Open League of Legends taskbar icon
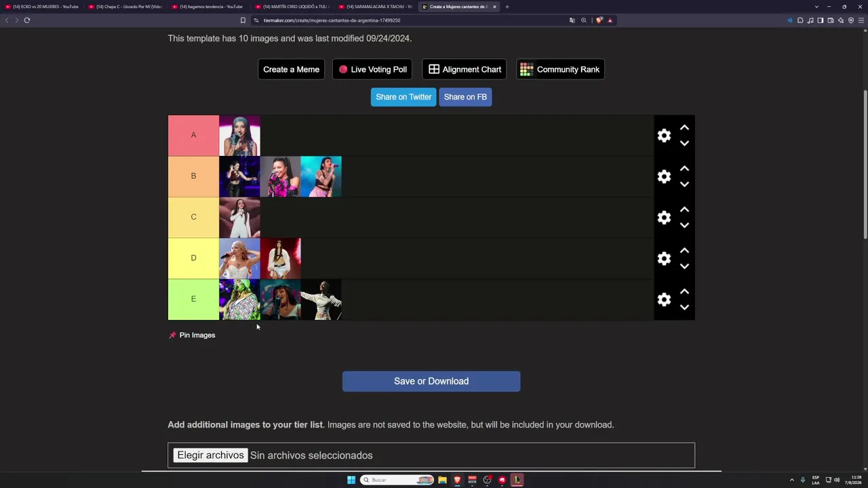Screen dimensions: 868x488 pyautogui.click(x=517, y=480)
